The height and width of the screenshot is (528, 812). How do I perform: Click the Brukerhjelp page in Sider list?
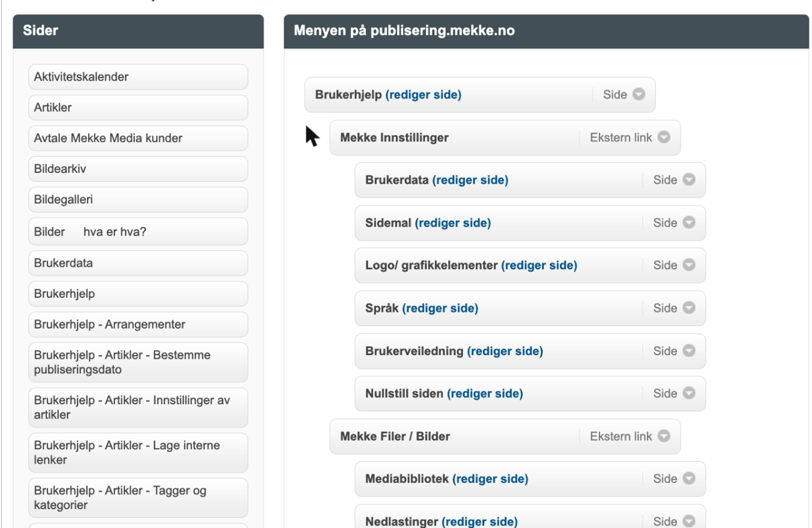(138, 294)
